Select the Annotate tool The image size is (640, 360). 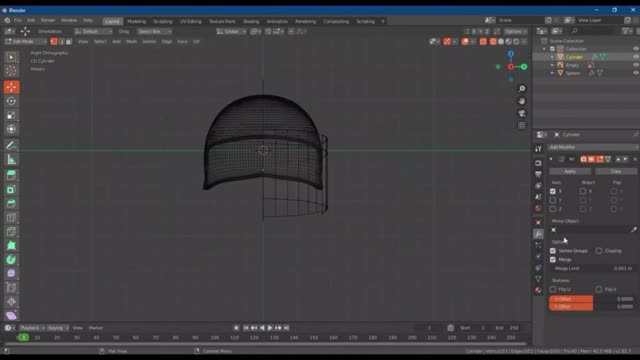coord(11,146)
